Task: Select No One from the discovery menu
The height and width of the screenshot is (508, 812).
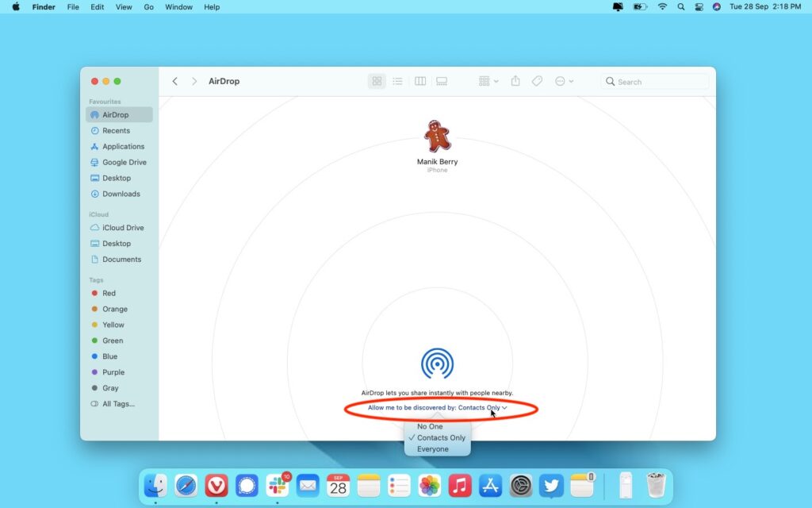Action: click(429, 426)
